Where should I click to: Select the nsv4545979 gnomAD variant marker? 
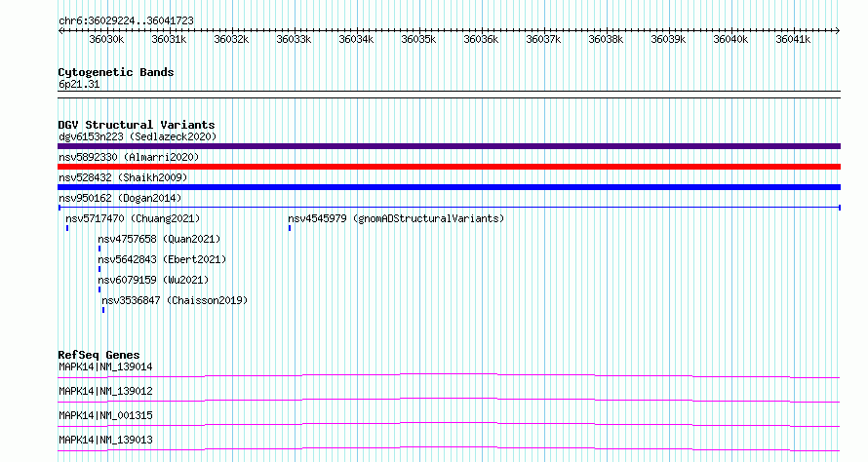[290, 228]
